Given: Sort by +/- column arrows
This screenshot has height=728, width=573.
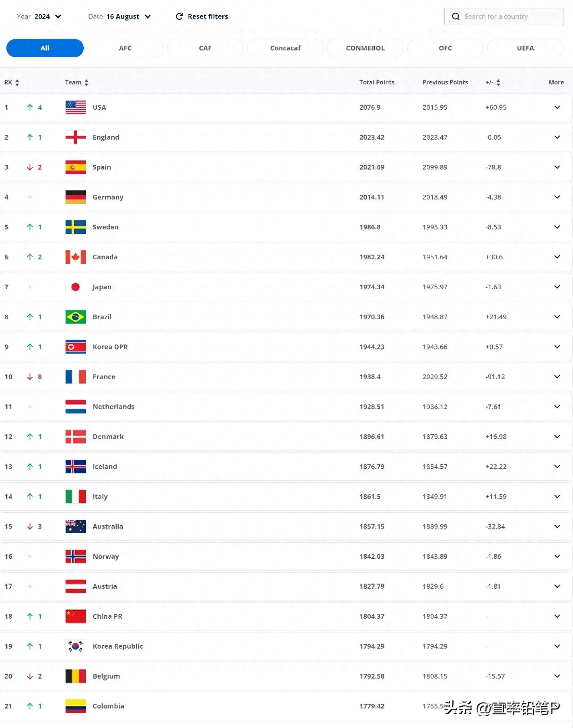Looking at the screenshot, I should point(498,83).
